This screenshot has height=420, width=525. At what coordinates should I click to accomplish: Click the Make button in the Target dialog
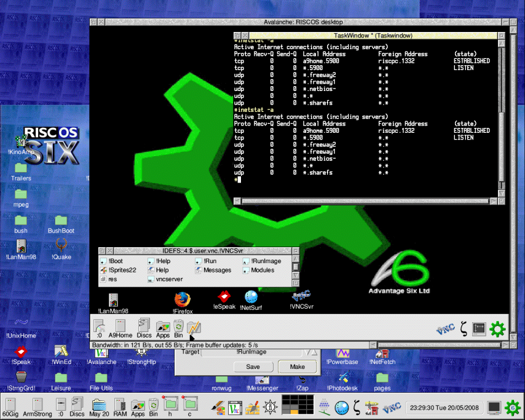(298, 367)
